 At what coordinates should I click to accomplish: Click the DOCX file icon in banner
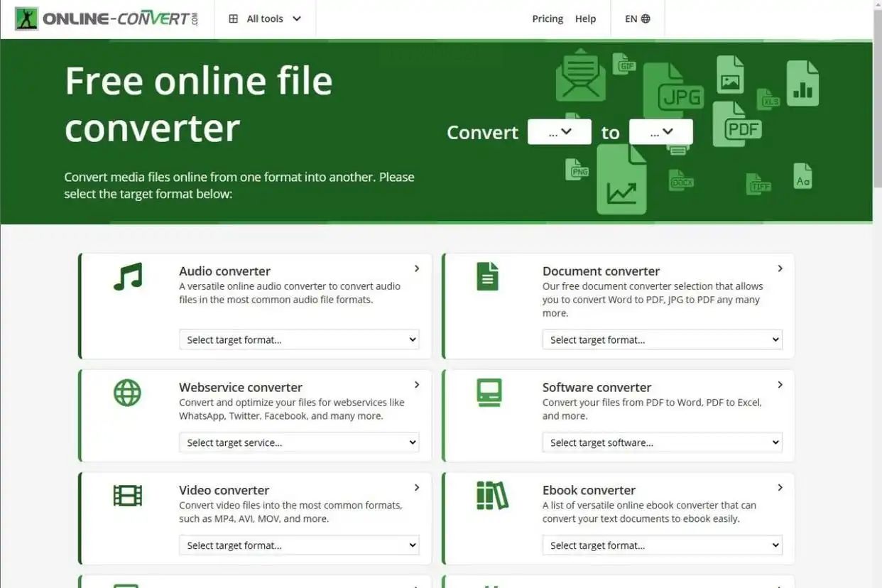[680, 180]
